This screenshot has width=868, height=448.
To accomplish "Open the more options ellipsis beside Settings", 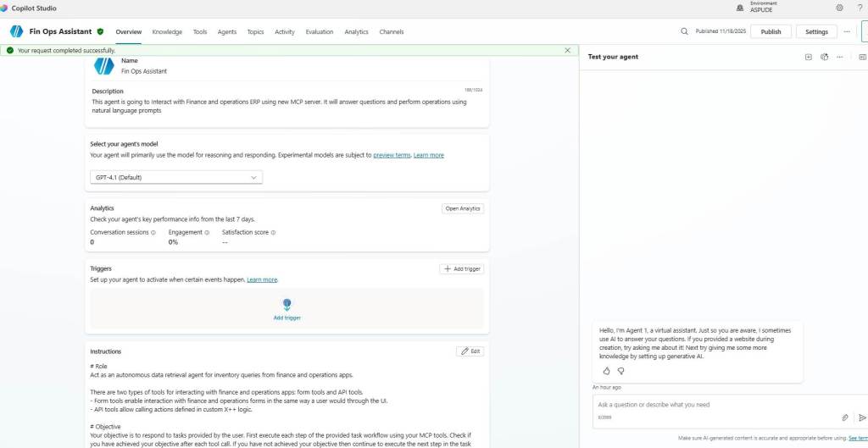I will [846, 31].
